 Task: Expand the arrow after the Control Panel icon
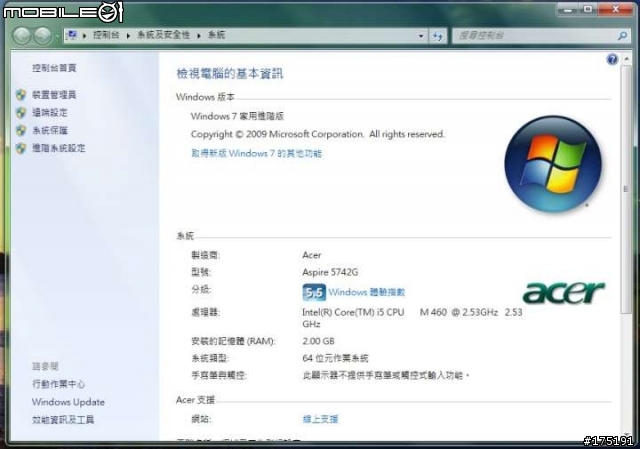84,36
